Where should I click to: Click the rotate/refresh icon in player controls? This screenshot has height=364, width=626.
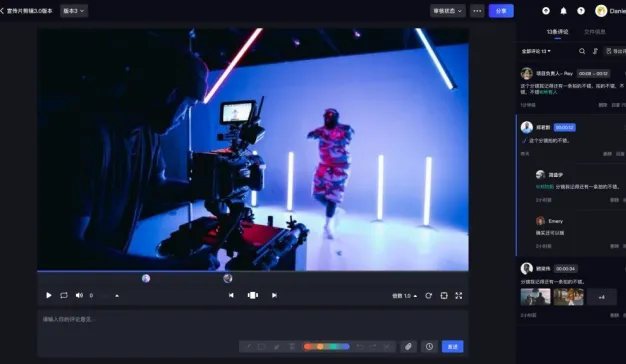coord(428,295)
